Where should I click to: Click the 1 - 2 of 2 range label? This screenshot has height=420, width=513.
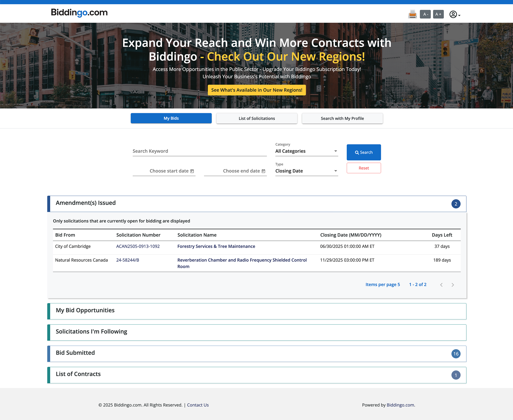point(418,284)
